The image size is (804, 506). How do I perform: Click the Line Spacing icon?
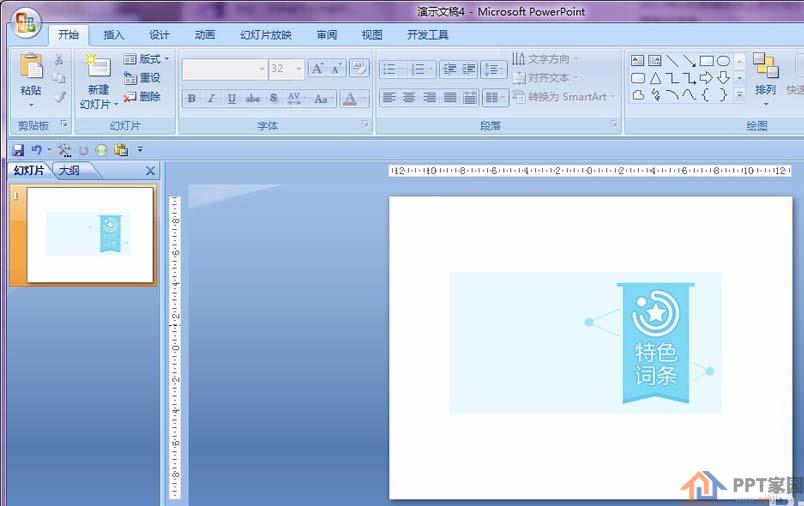(493, 69)
